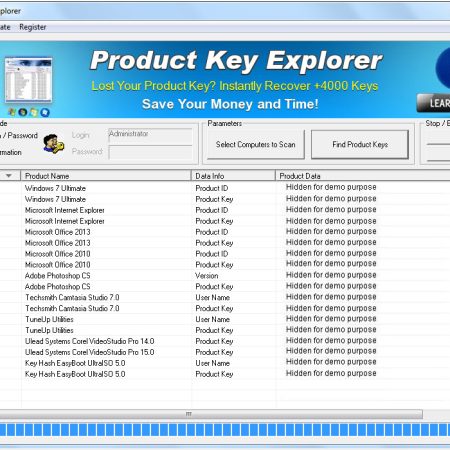Select the Techsmith Camtasia Studio 7.0 Product Key row
This screenshot has width=450, height=450.
[x=225, y=308]
